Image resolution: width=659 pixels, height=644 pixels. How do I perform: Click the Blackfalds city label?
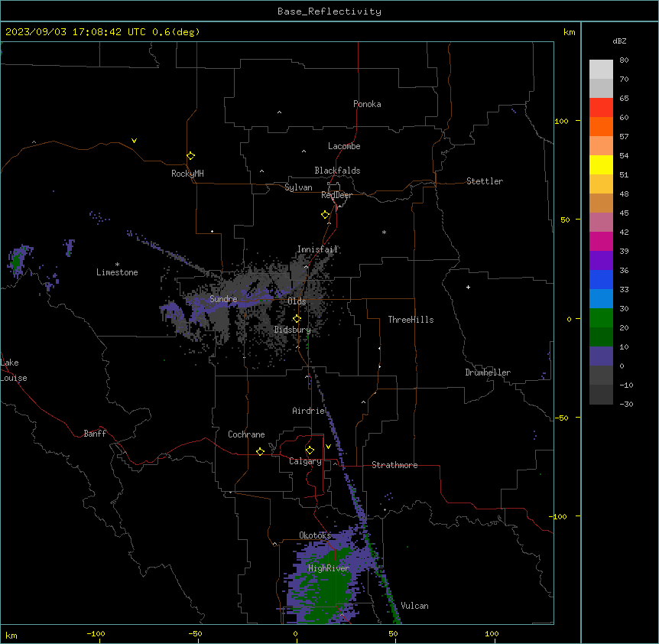coord(337,171)
